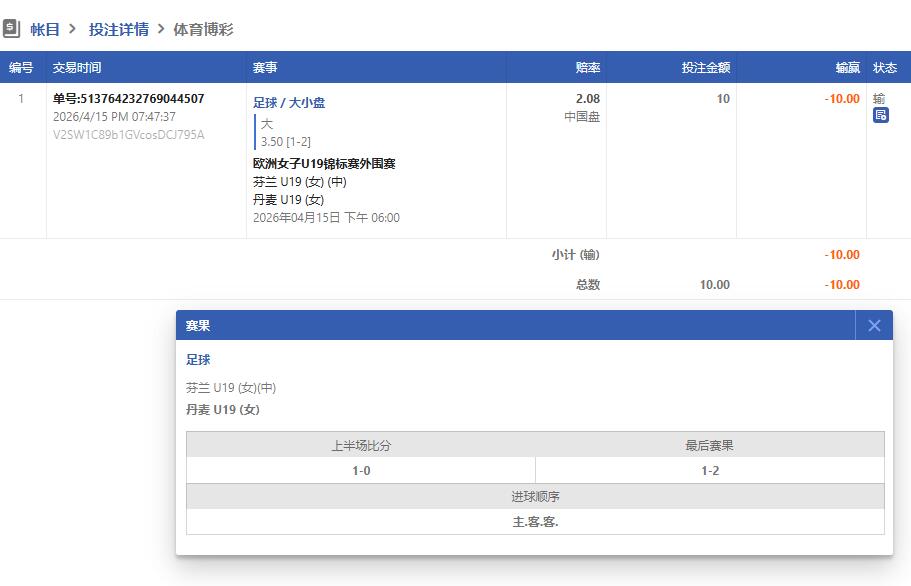Open the 帐目 breadcrumb link

click(45, 29)
